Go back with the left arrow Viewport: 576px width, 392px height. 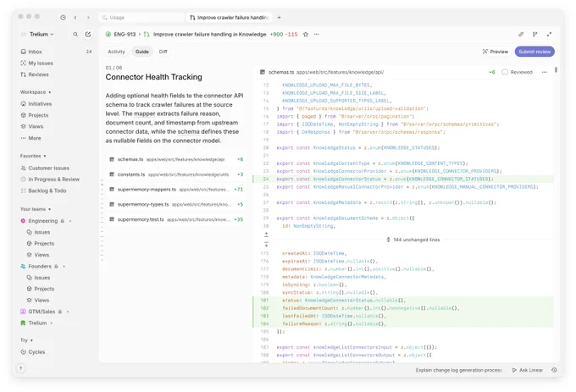[75, 17]
